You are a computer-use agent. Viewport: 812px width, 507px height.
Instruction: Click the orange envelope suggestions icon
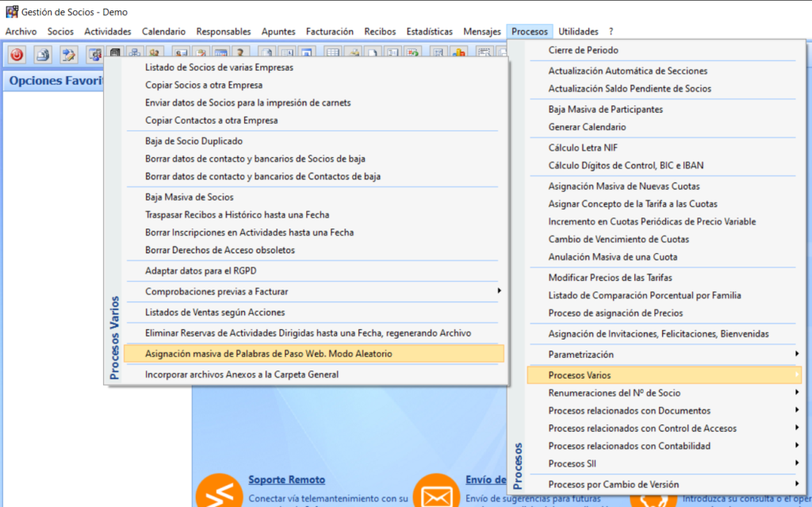point(434,492)
